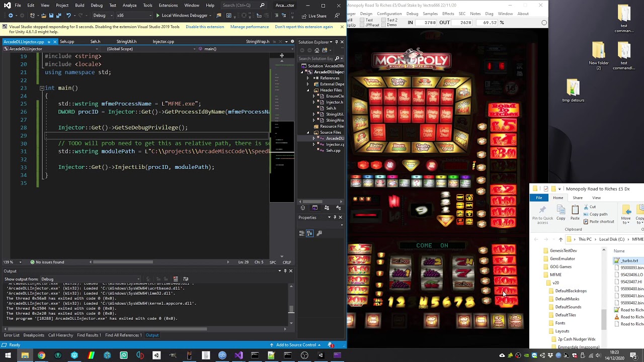Click the Save file toolbar icon
Screen dimensions: 644x362
51,16
